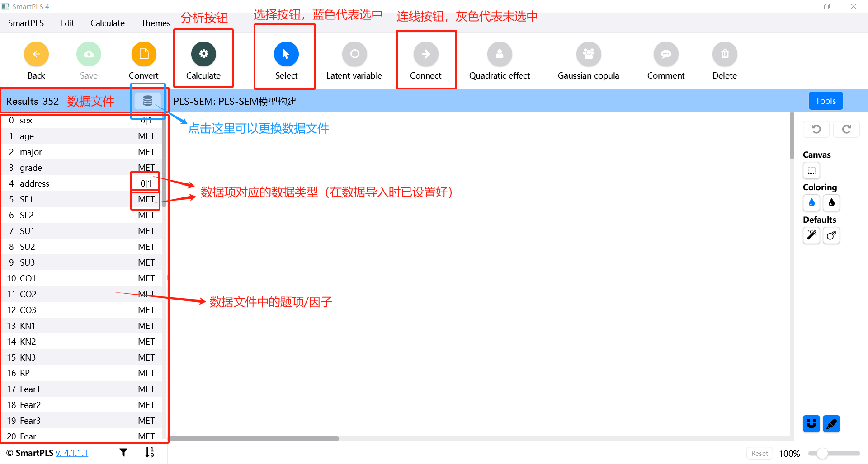The width and height of the screenshot is (868, 464).
Task: Select the major indicator row
Action: coord(81,152)
